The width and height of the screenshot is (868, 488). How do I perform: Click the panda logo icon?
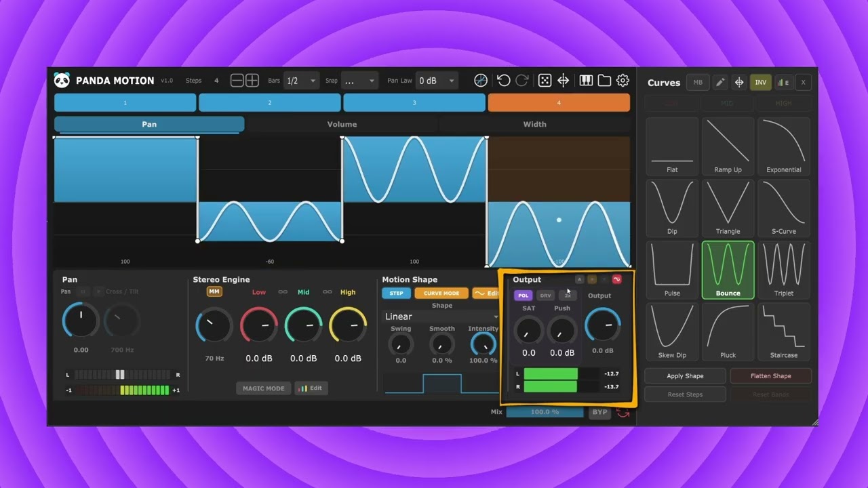point(62,81)
